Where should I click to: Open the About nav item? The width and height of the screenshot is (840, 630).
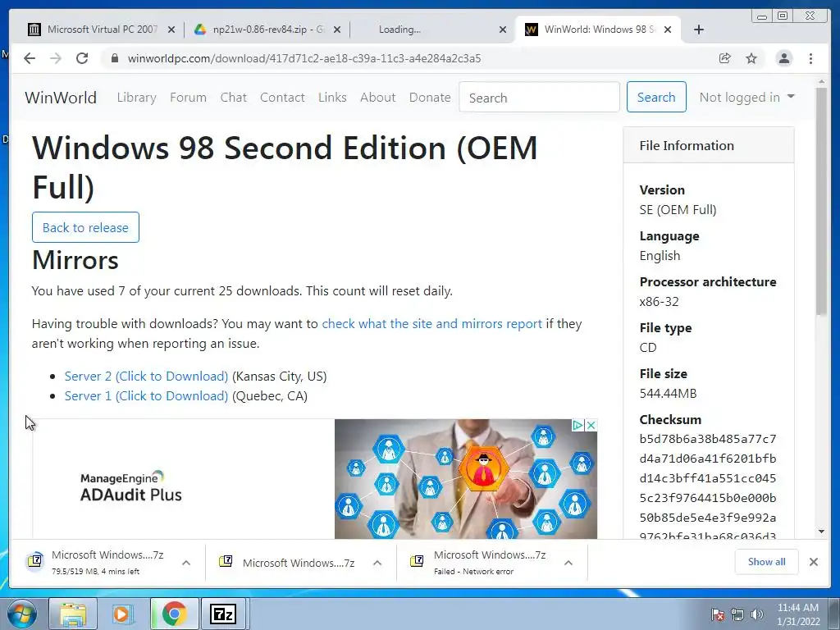click(x=377, y=98)
